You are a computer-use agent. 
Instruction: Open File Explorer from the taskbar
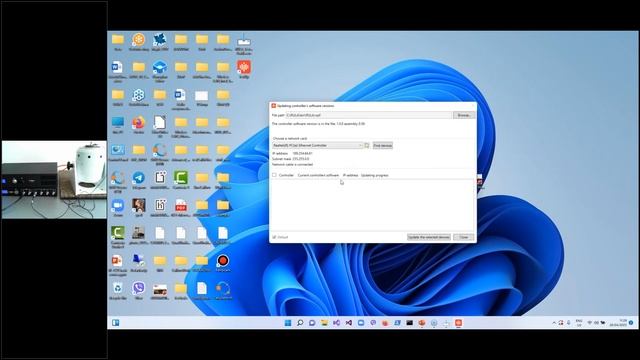point(324,323)
